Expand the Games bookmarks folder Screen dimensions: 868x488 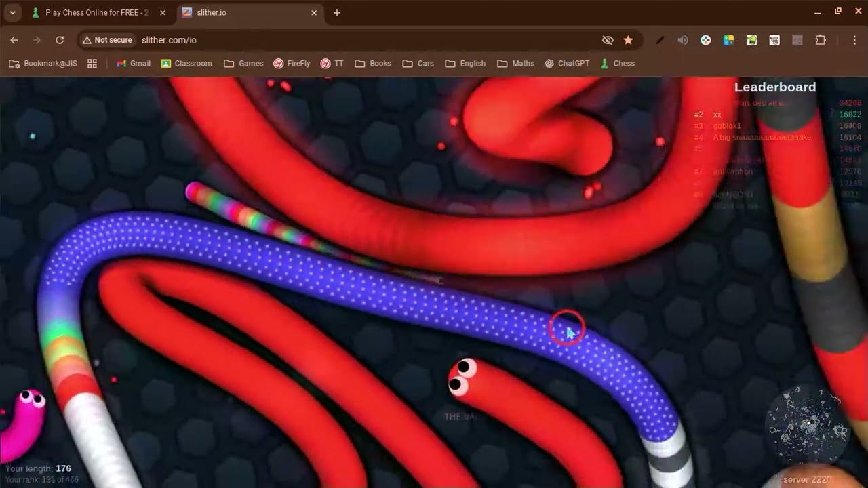click(243, 64)
